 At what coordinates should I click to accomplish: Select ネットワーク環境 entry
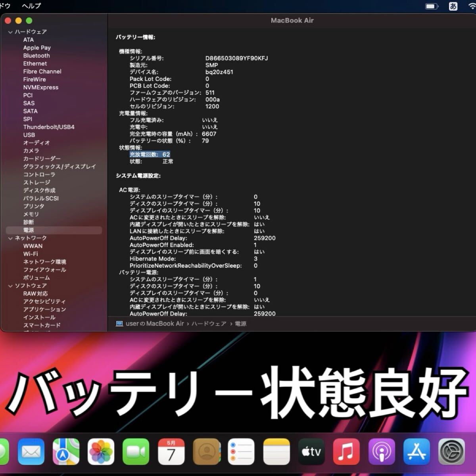pyautogui.click(x=44, y=262)
